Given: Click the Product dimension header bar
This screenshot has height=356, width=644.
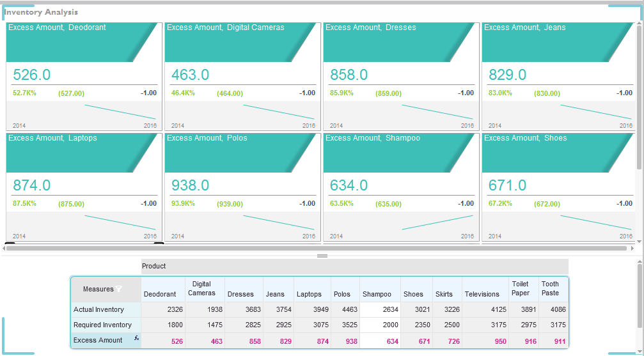Looking at the screenshot, I should (x=354, y=266).
